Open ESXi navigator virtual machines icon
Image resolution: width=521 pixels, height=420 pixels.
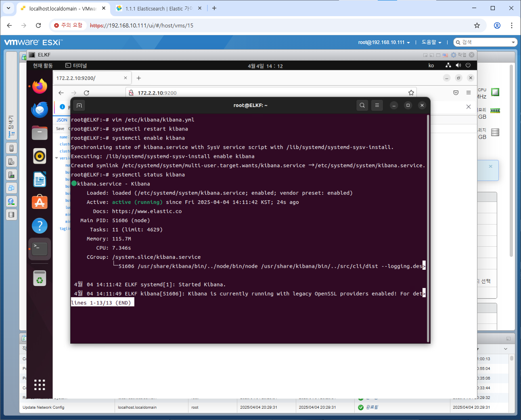point(12,188)
